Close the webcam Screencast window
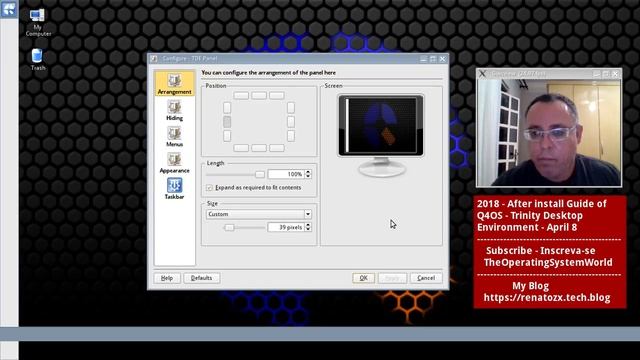This screenshot has width=640, height=360. click(x=615, y=74)
